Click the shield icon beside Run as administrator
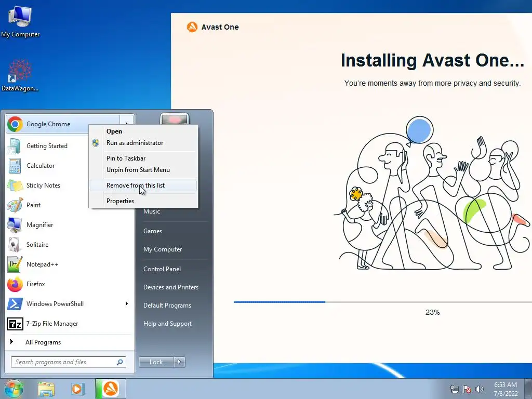The width and height of the screenshot is (532, 399). click(96, 143)
